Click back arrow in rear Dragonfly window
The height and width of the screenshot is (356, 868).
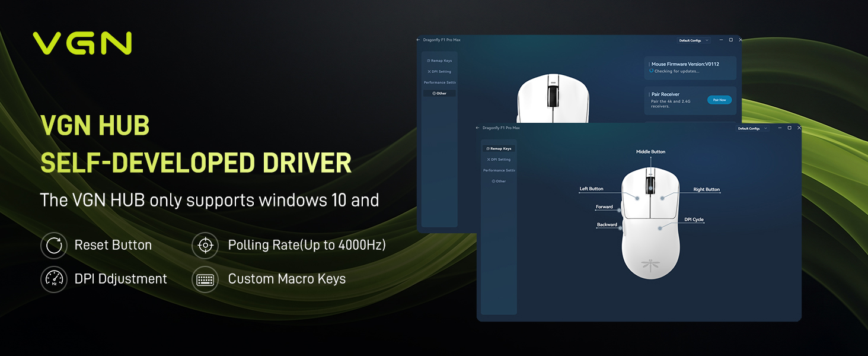[418, 40]
